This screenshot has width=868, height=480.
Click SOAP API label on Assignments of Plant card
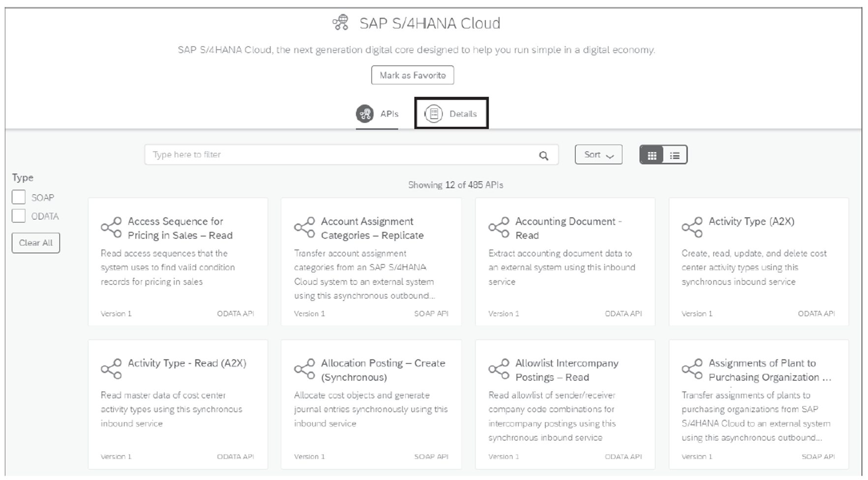pyautogui.click(x=818, y=456)
